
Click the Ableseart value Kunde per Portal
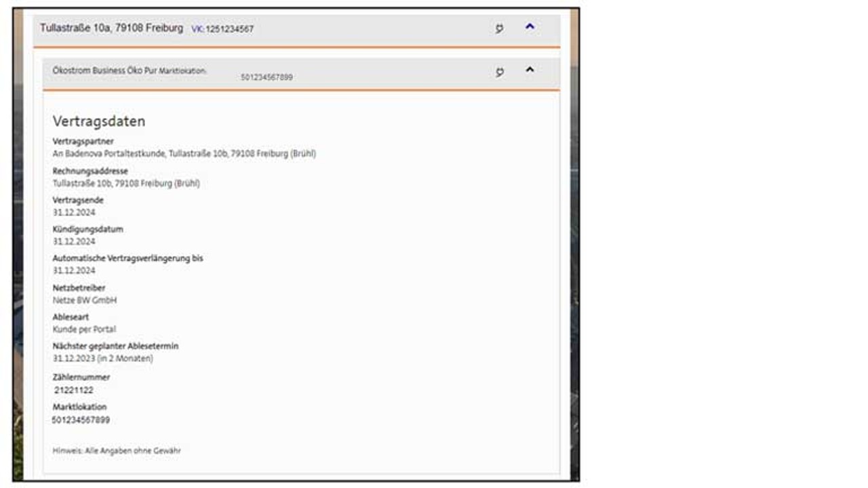tap(84, 329)
